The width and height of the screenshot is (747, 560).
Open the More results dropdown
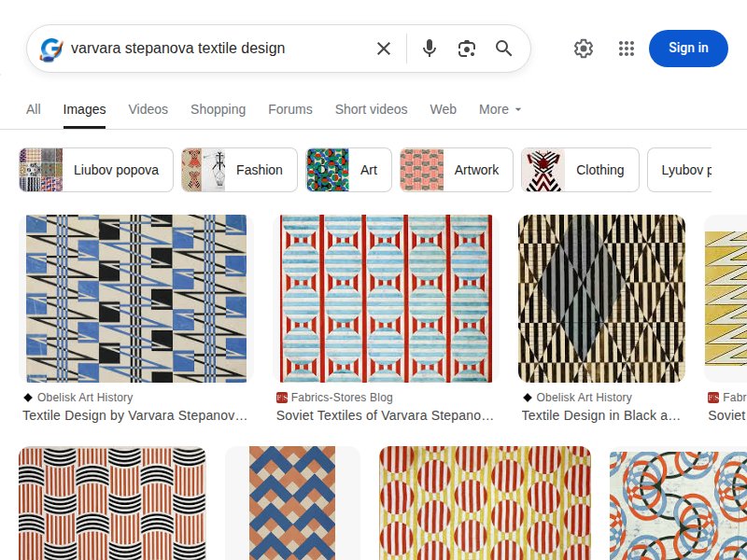(500, 109)
